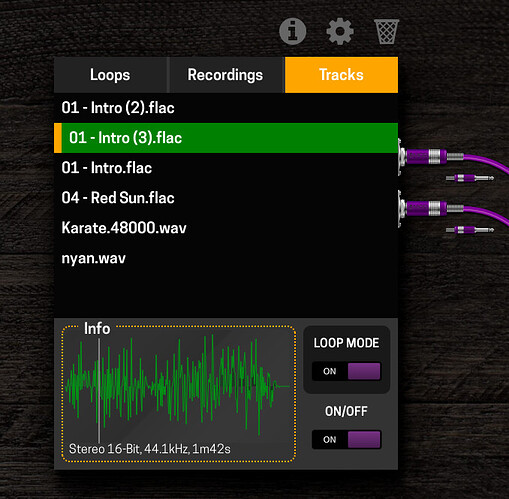This screenshot has width=509, height=499.
Task: Switch to the Loops tab
Action: pyautogui.click(x=110, y=75)
